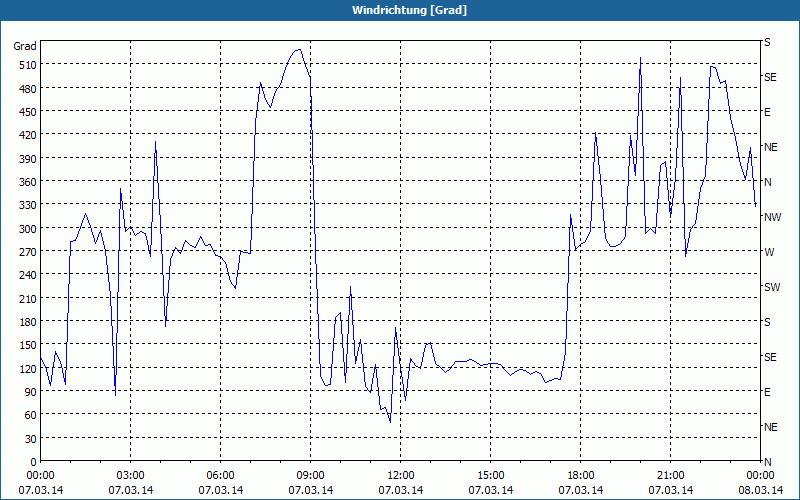The width and height of the screenshot is (800, 500).
Task: Click the "N" compass label level with 360
Action: click(x=768, y=182)
